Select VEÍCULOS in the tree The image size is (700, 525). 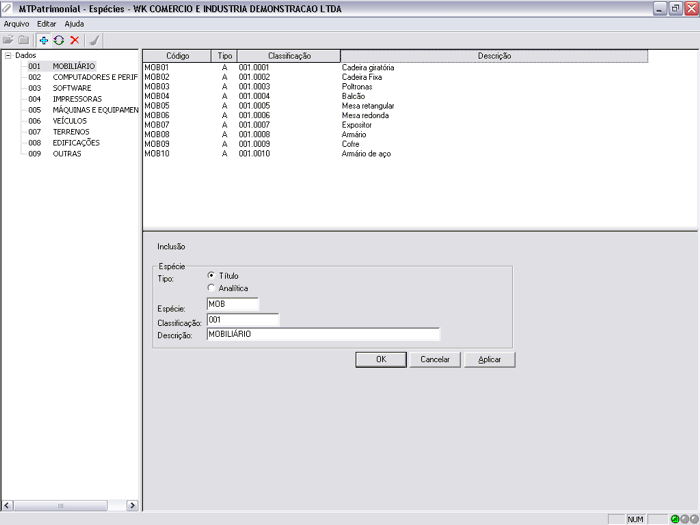[x=70, y=121]
